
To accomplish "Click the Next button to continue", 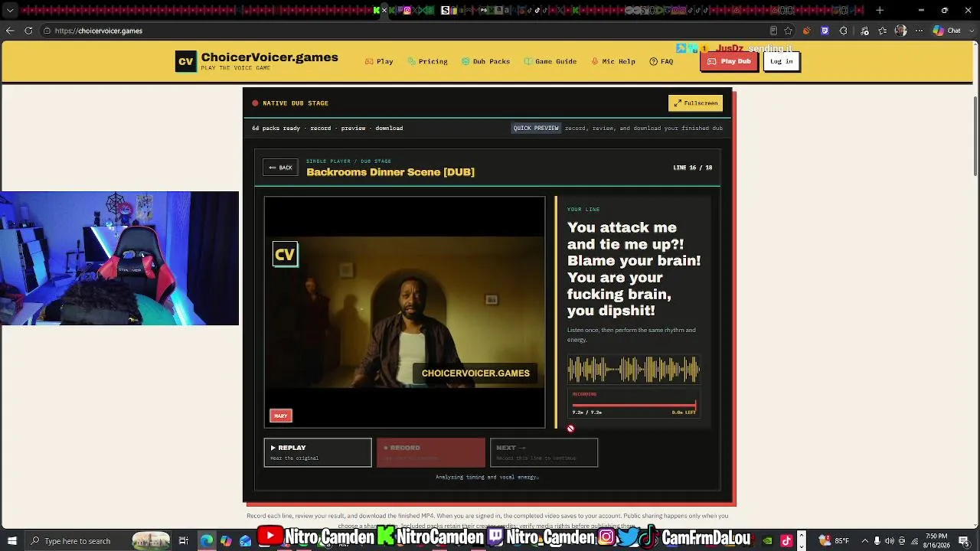I will click(x=544, y=452).
